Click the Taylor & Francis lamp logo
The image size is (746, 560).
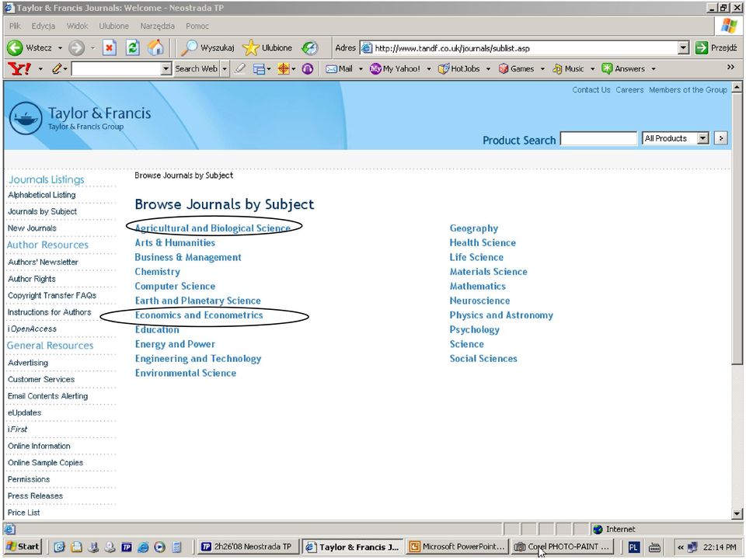pyautogui.click(x=26, y=118)
